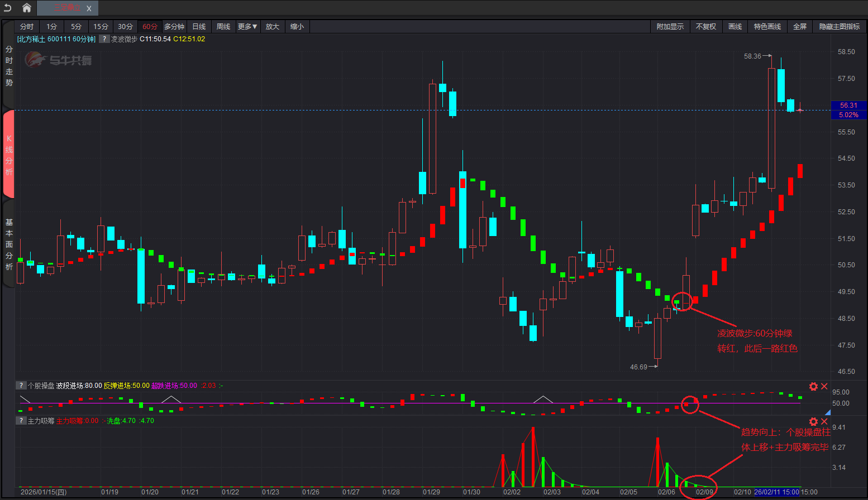Viewport: 868px width, 500px height.
Task: Toggle 隐藏主图指标 to hide main indicators
Action: [x=839, y=27]
